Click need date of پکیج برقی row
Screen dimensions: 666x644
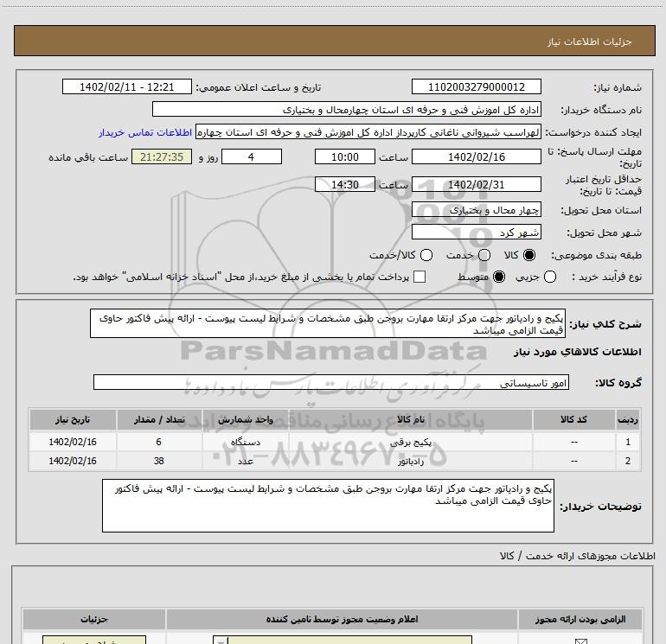(x=73, y=442)
